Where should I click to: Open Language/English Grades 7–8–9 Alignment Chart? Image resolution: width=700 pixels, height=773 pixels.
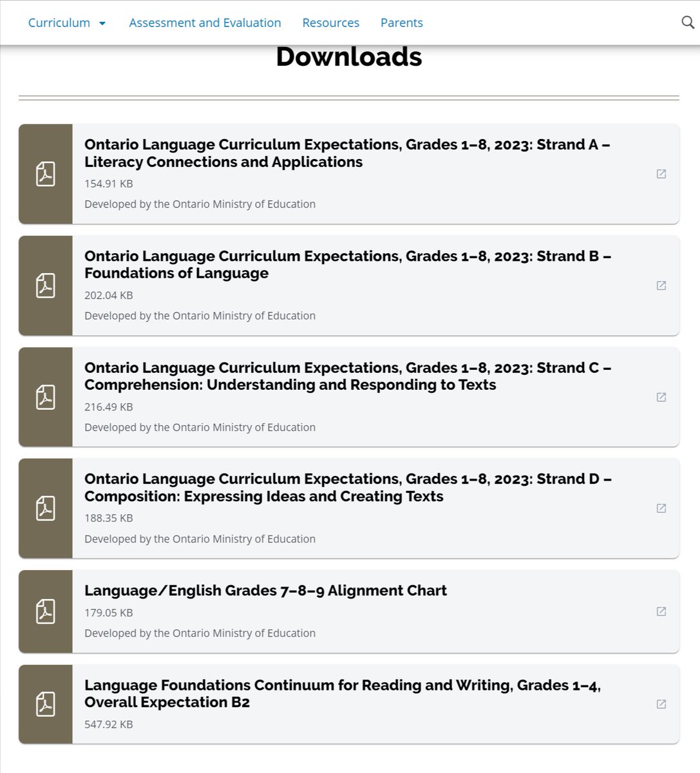tap(265, 591)
